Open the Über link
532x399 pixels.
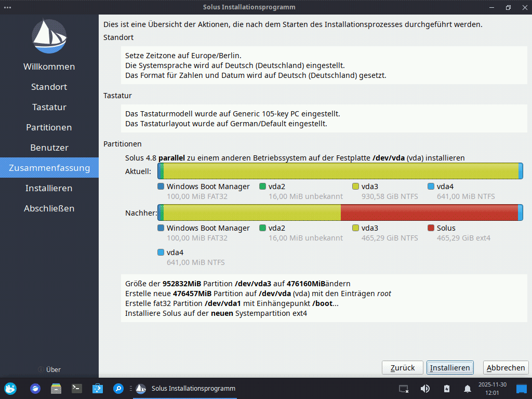coord(54,369)
